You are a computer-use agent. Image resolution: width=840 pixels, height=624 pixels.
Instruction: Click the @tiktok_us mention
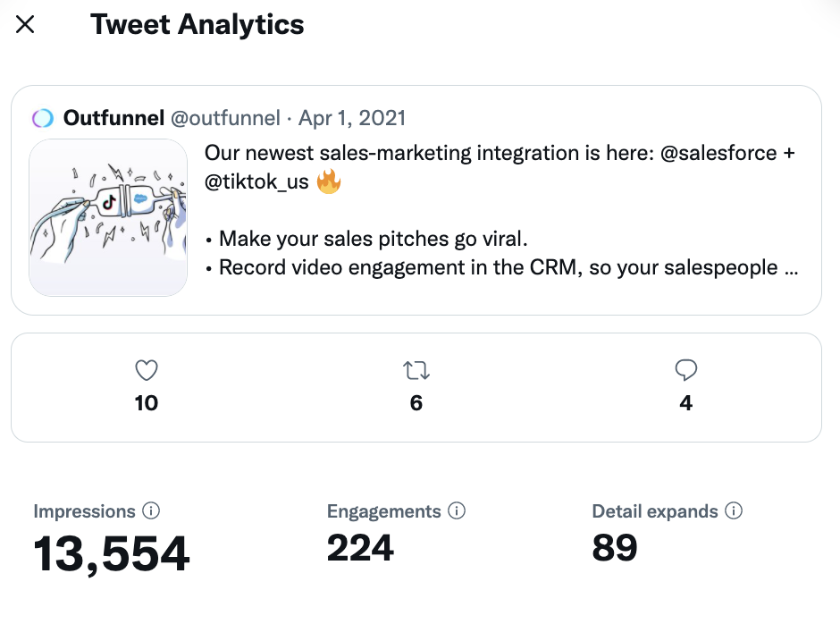[256, 182]
